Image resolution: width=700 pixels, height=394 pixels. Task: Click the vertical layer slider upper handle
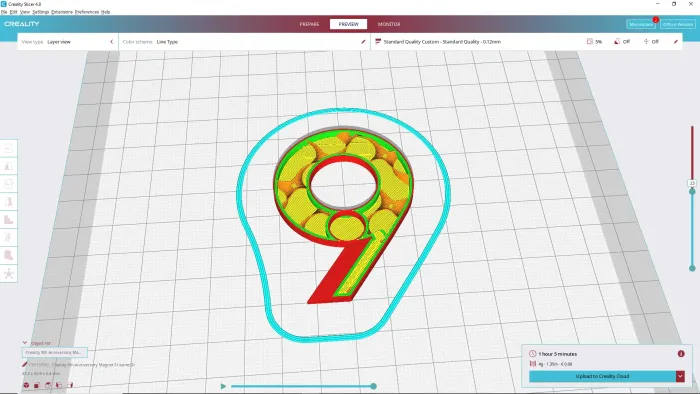click(692, 191)
